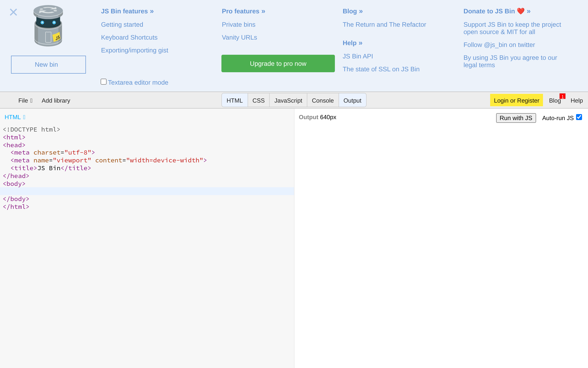Open The Return and The Refactor post
The width and height of the screenshot is (588, 368).
(384, 25)
